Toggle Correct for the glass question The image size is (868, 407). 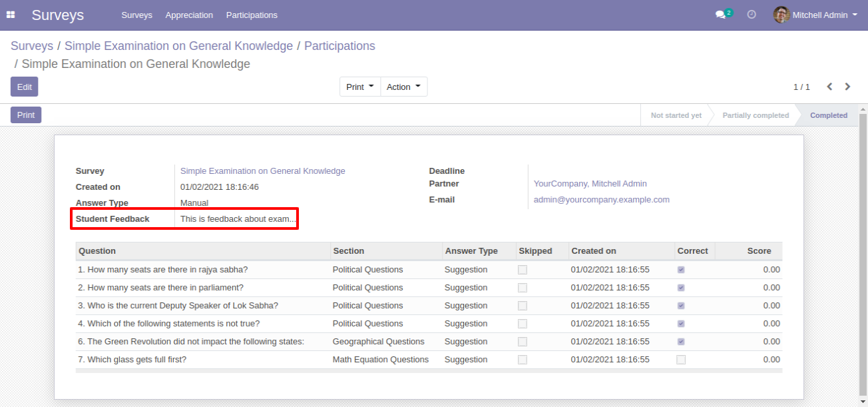click(x=681, y=360)
